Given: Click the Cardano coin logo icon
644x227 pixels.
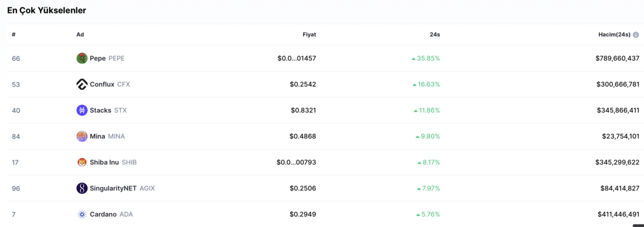Looking at the screenshot, I should tap(82, 214).
